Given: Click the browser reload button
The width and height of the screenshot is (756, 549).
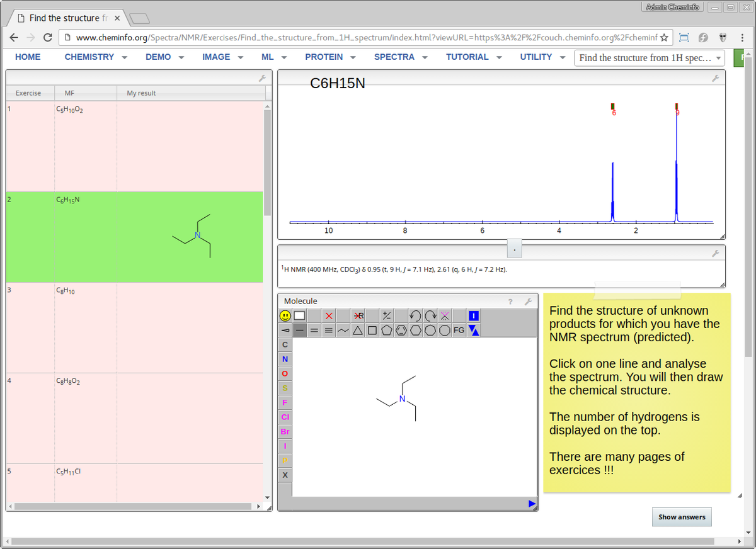Looking at the screenshot, I should (x=47, y=37).
